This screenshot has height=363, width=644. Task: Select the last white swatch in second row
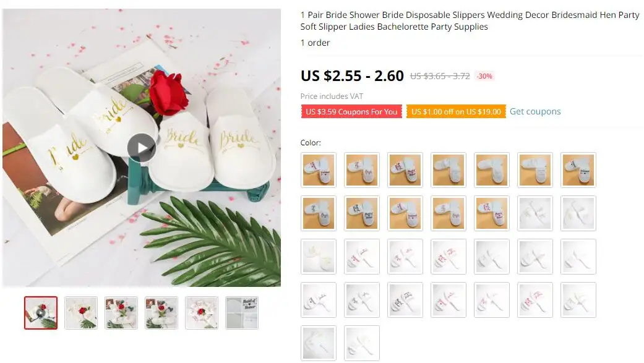pos(578,213)
